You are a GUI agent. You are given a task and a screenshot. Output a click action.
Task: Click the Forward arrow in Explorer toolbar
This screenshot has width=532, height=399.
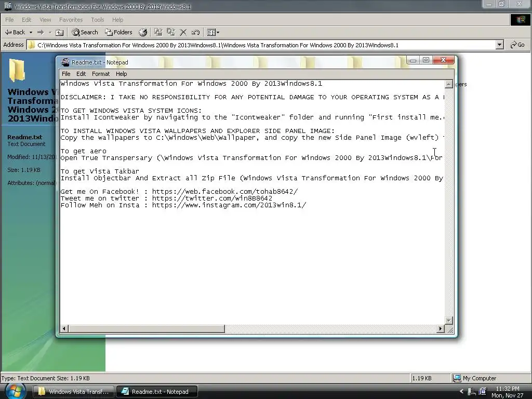click(41, 32)
